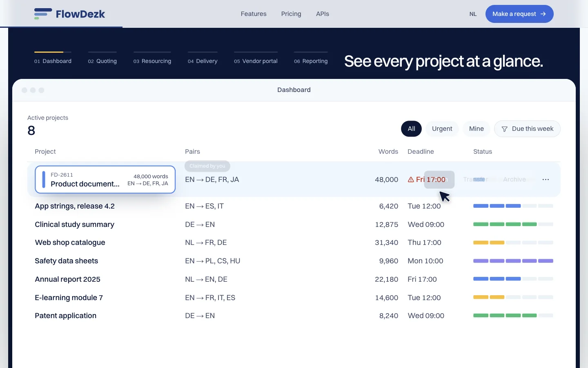Screen dimensions: 588x368
Task: Filter projects by Urgent
Action: (442, 129)
